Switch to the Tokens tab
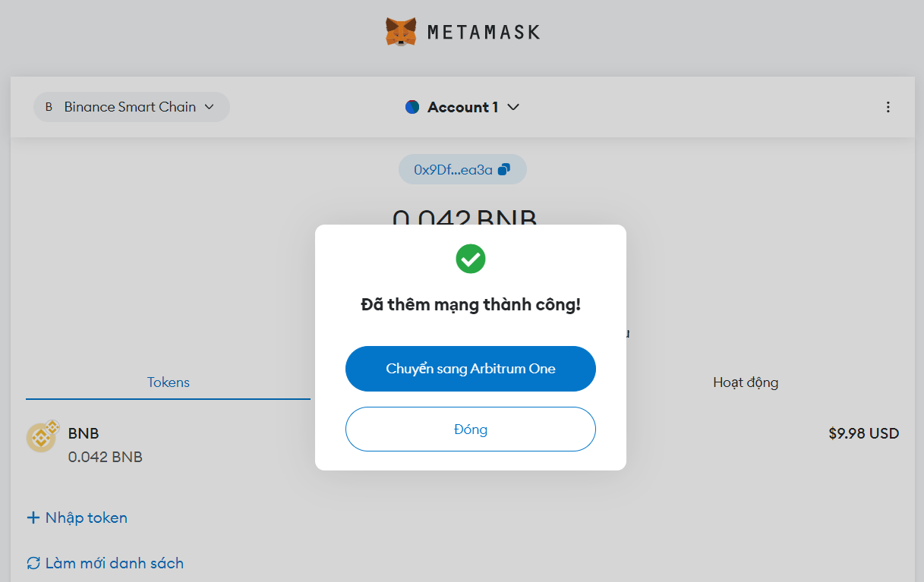The image size is (924, 582). 168,382
